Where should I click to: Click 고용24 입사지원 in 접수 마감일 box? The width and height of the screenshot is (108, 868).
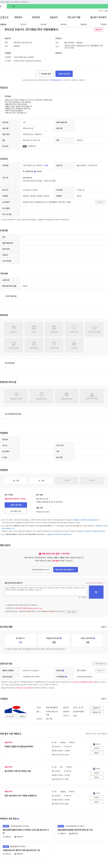(16, 505)
